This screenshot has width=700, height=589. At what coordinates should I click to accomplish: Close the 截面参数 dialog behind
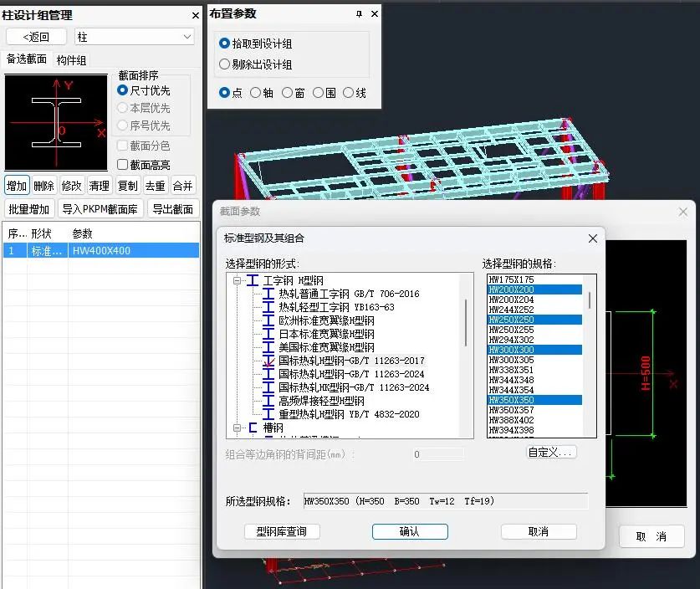[683, 212]
